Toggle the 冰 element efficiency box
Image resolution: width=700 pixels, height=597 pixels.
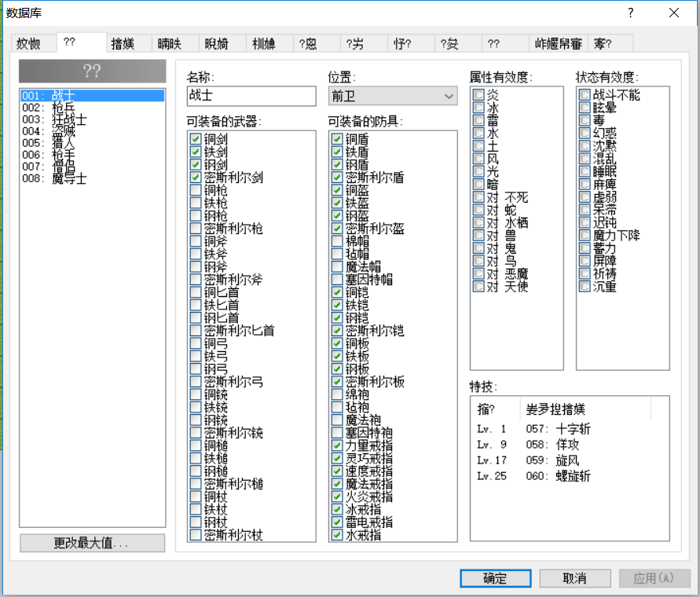[478, 108]
